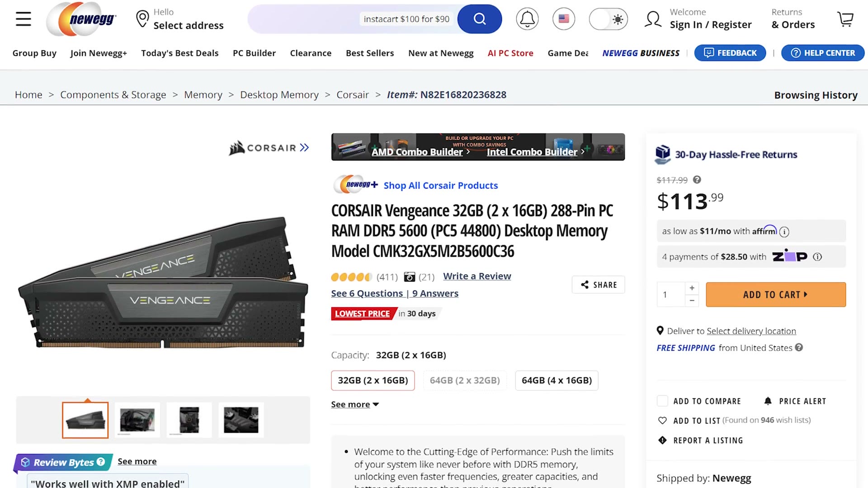Edit the quantity field

671,295
